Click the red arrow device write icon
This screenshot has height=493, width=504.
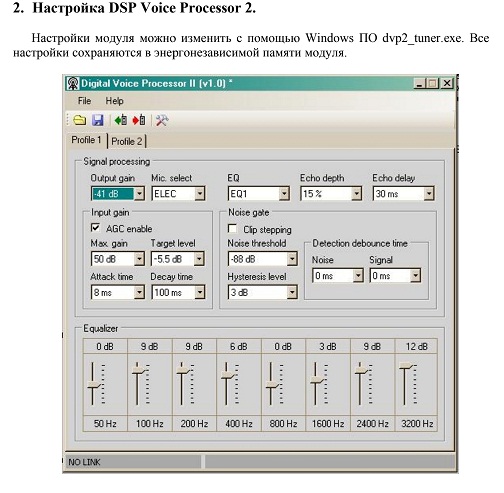[x=139, y=120]
